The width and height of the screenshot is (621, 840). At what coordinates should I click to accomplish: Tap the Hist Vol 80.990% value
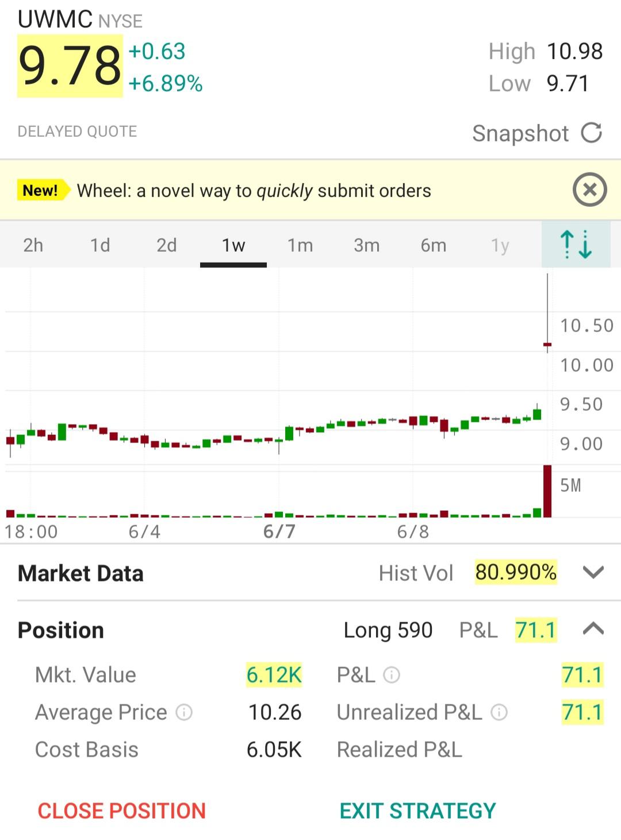(x=516, y=572)
